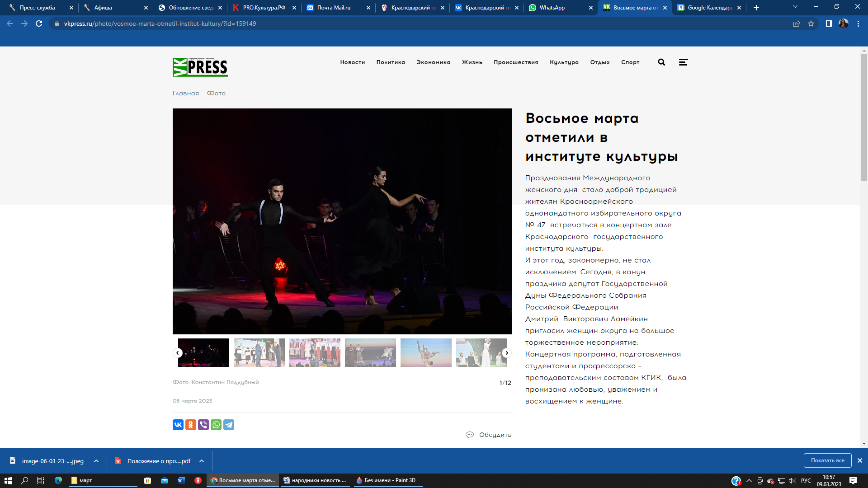The width and height of the screenshot is (868, 488).
Task: Share via Telegram icon
Action: [229, 425]
